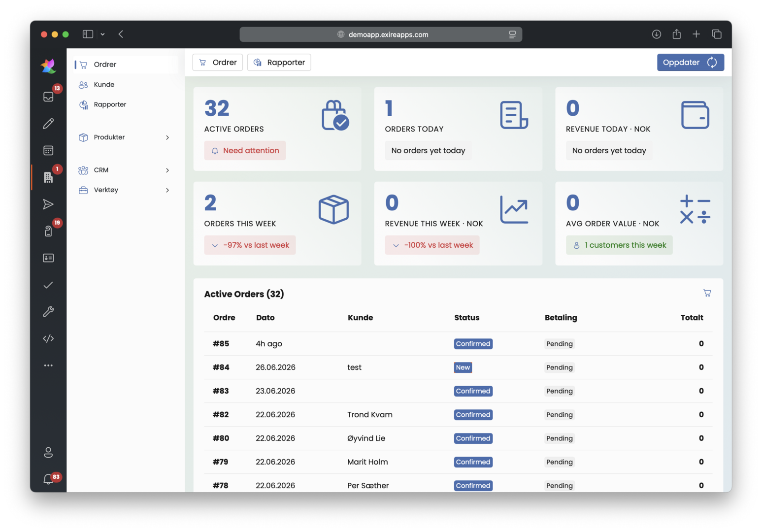Click the calculator icon on Avg Order Value

coord(695,209)
